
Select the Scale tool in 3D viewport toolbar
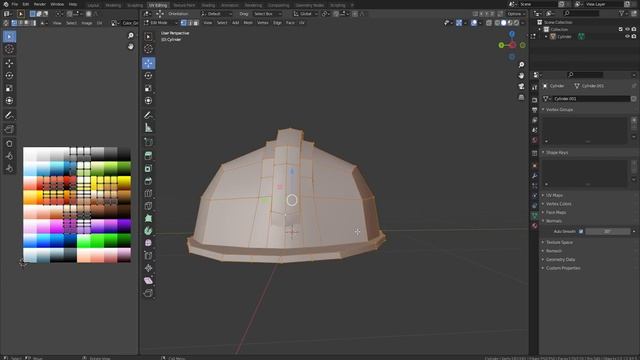pyautogui.click(x=149, y=88)
